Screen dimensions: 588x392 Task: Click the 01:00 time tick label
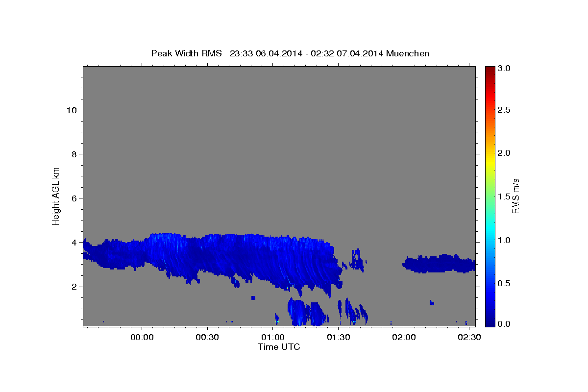click(x=273, y=338)
